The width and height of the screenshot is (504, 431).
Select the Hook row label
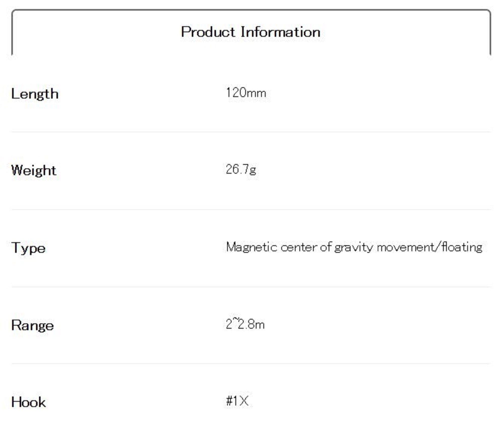coord(28,402)
